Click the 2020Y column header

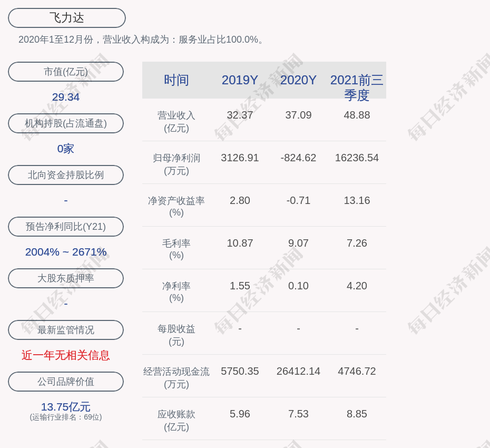298,80
